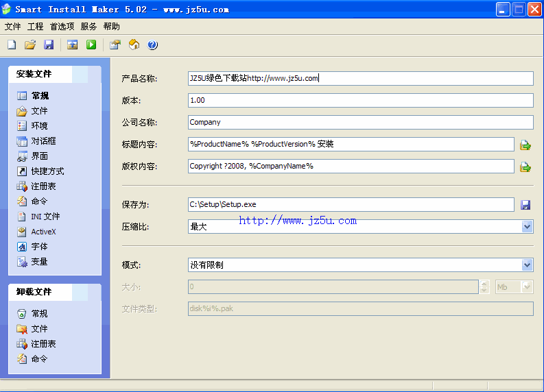The width and height of the screenshot is (544, 392).
Task: Click the 安装文件 panel header
Action: [x=55, y=74]
